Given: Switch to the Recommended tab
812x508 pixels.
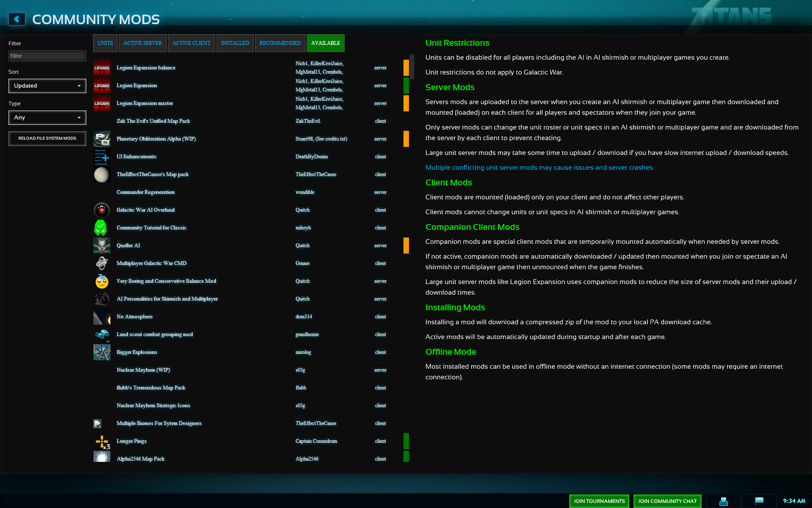Looking at the screenshot, I should tap(280, 43).
